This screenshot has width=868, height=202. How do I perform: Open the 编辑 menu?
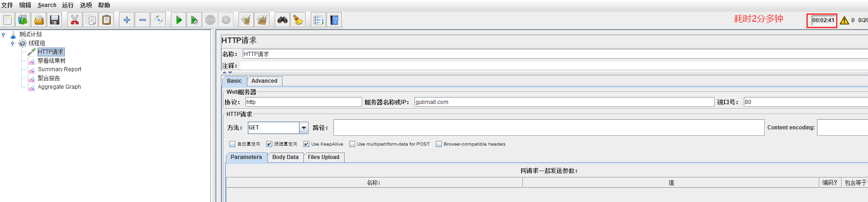pyautogui.click(x=25, y=5)
